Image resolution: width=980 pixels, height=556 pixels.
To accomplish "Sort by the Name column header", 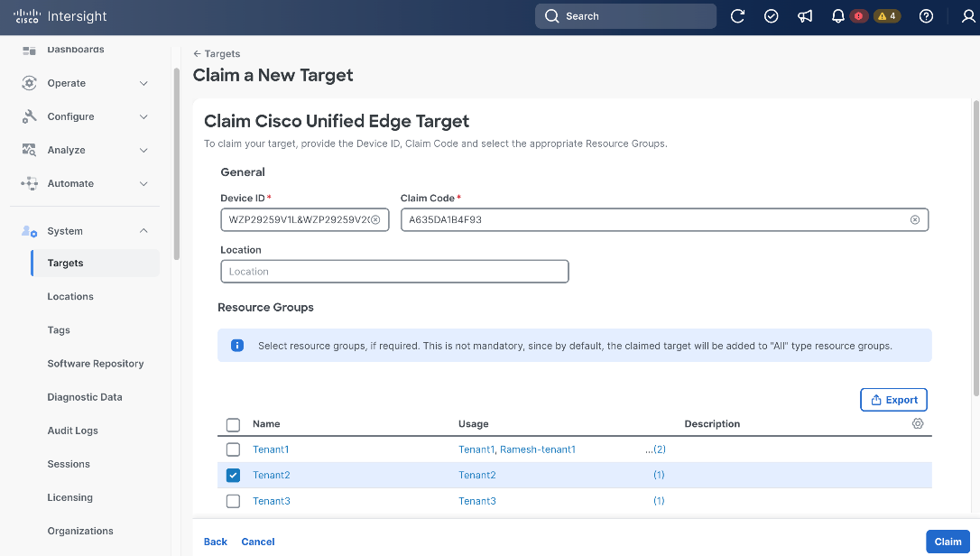I will coord(266,424).
